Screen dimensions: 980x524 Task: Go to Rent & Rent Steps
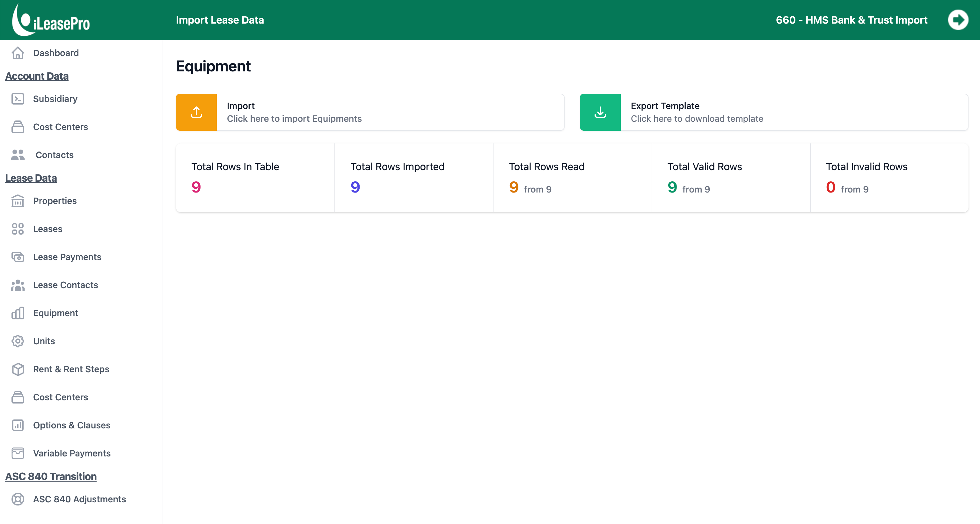click(71, 369)
